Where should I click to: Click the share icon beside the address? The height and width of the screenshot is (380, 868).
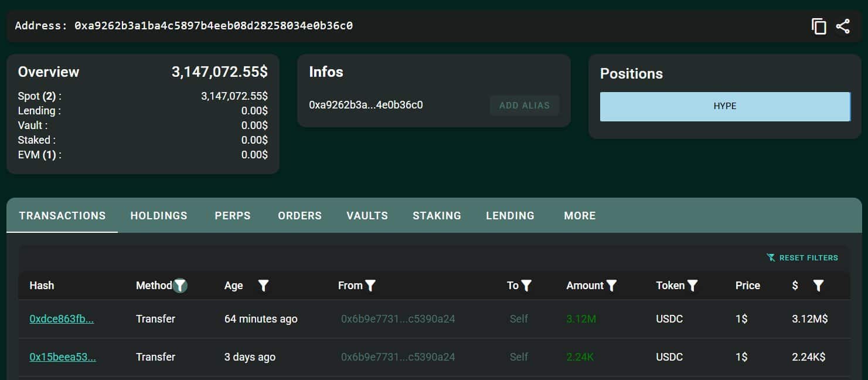[843, 26]
